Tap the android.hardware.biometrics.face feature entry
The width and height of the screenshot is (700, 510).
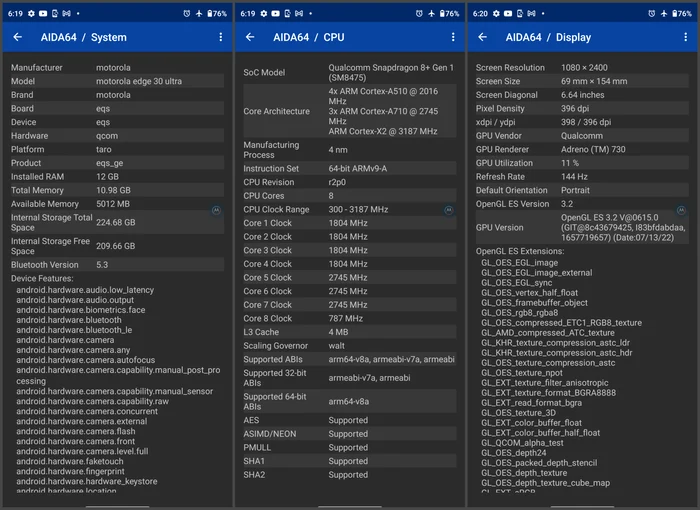click(81, 310)
